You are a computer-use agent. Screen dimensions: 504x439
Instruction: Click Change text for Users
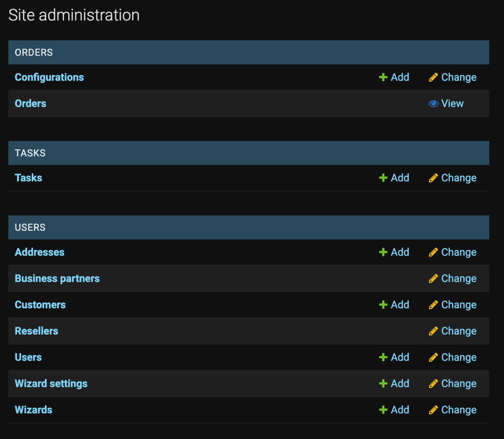click(459, 357)
